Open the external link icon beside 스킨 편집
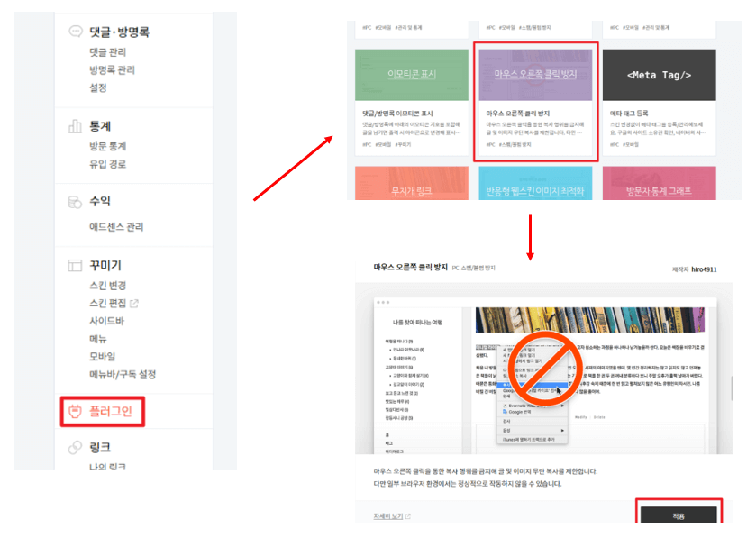The width and height of the screenshot is (756, 538). pyautogui.click(x=133, y=305)
